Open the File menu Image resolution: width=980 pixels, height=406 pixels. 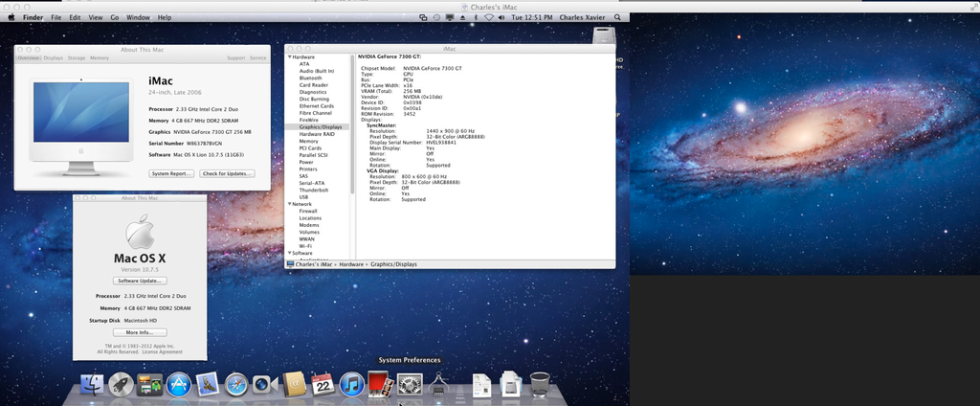point(56,17)
